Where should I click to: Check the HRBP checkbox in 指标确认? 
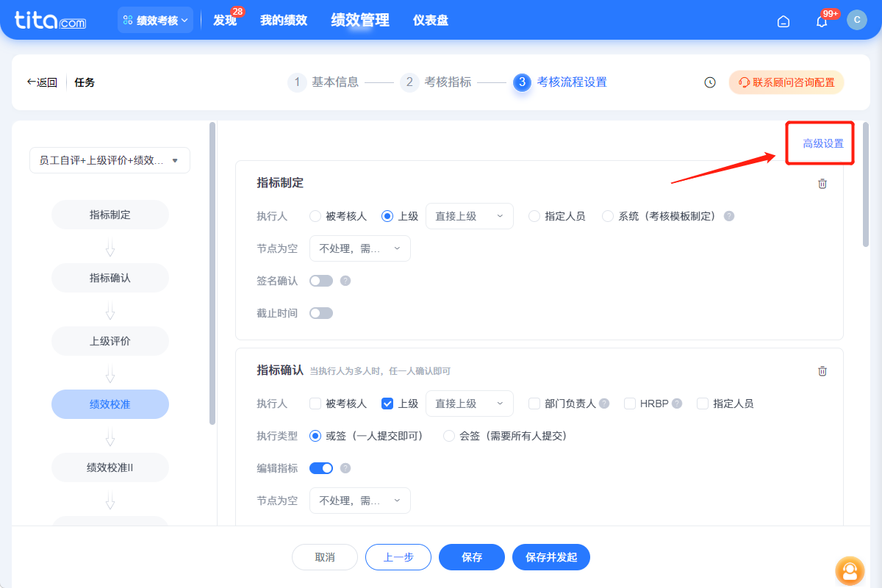(x=630, y=403)
